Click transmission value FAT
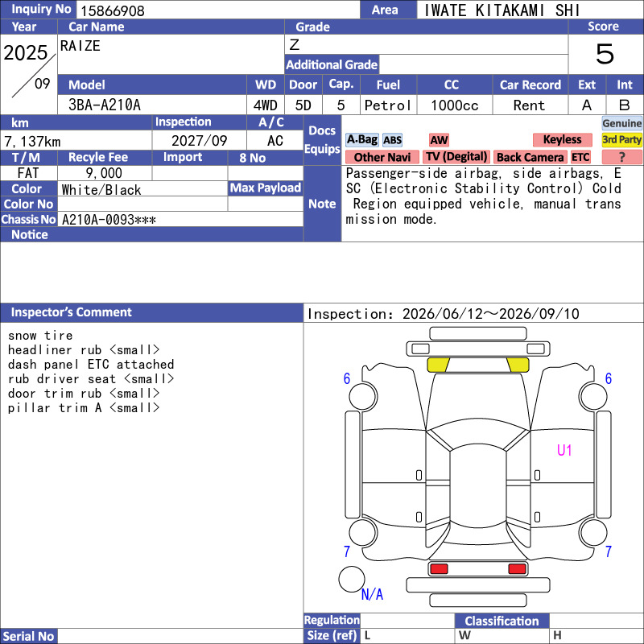Screen dimensions: 644x644 point(28,173)
